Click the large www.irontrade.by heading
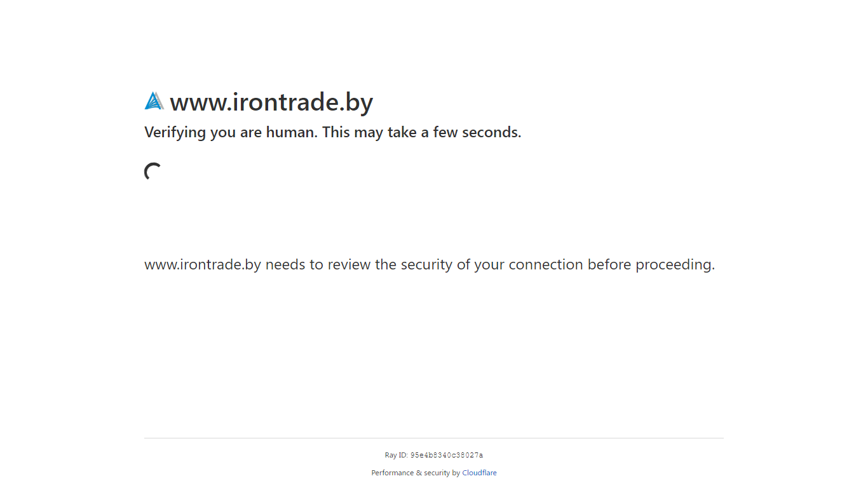Image resolution: width=868 pixels, height=488 pixels. pos(271,102)
